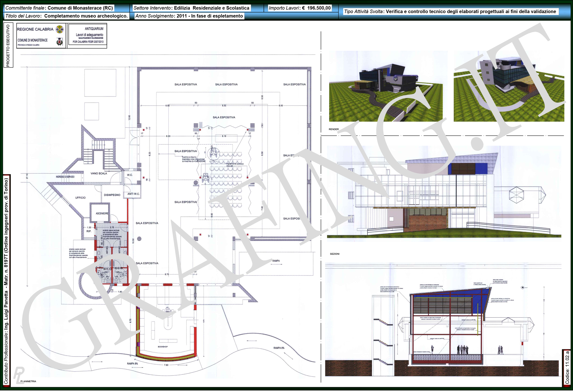The height and width of the screenshot is (392, 573).
Task: Click the round column symbol near Sala Espositiva
Action: pos(139,239)
